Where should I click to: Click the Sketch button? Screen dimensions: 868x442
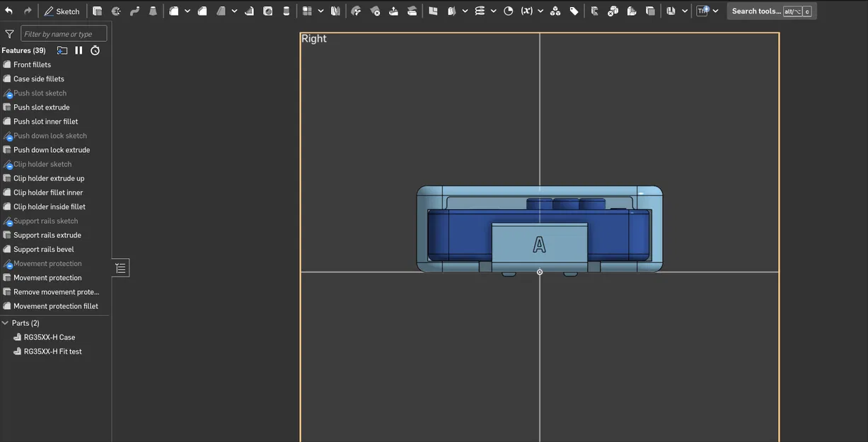pos(62,11)
